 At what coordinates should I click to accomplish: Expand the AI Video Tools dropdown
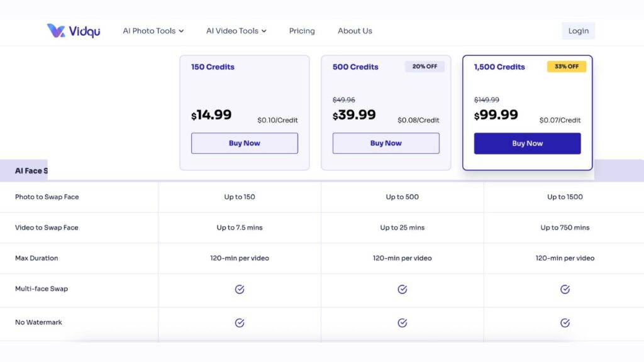pos(236,31)
